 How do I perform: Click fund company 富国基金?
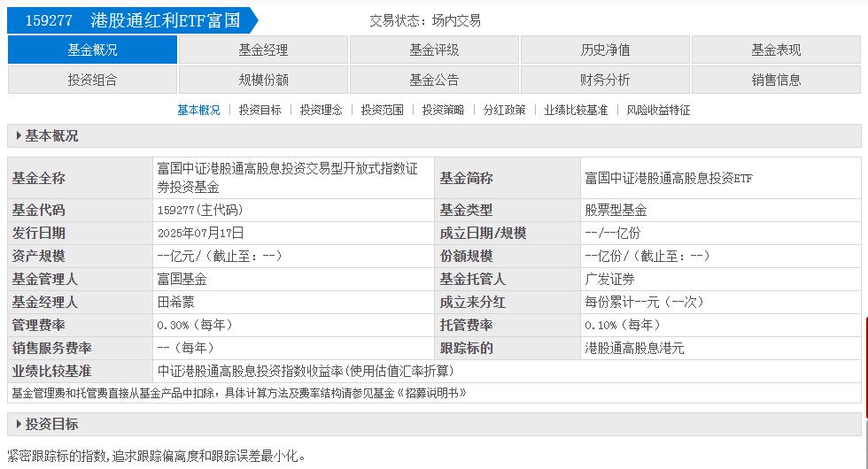tap(182, 279)
